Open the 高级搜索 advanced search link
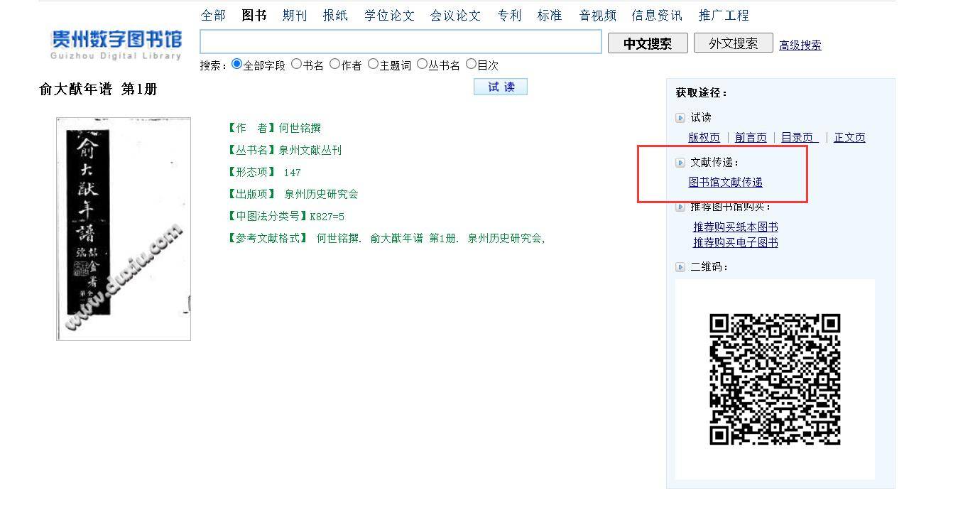The image size is (980, 525). [800, 45]
